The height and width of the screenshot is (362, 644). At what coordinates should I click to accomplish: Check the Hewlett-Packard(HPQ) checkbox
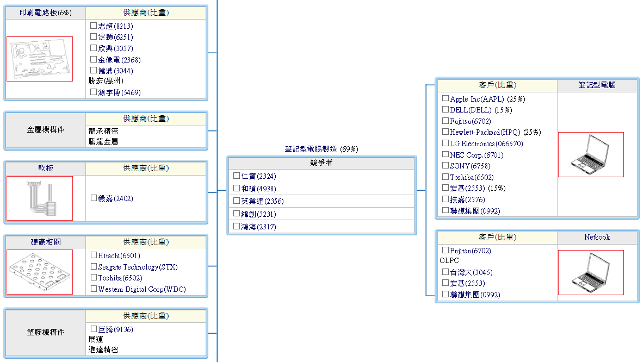click(x=445, y=132)
